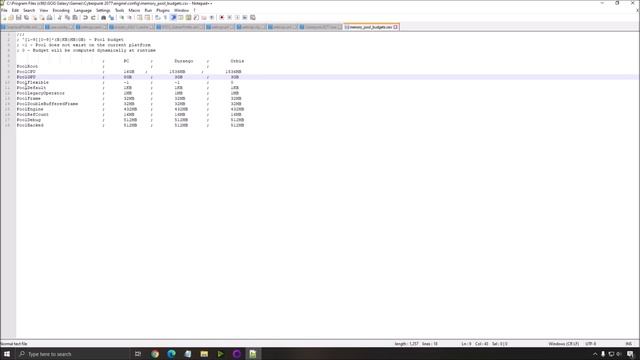Click PoolLegacyOperator text in the editor

click(40, 93)
